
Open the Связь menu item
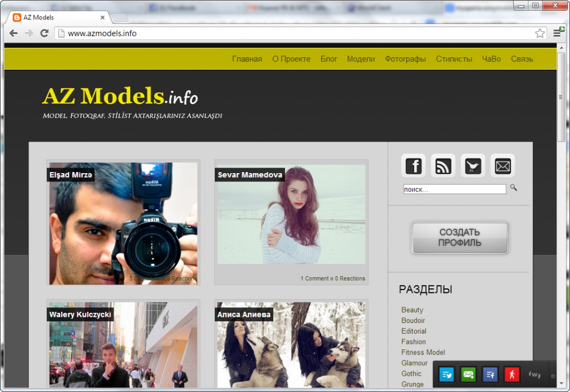tap(522, 59)
